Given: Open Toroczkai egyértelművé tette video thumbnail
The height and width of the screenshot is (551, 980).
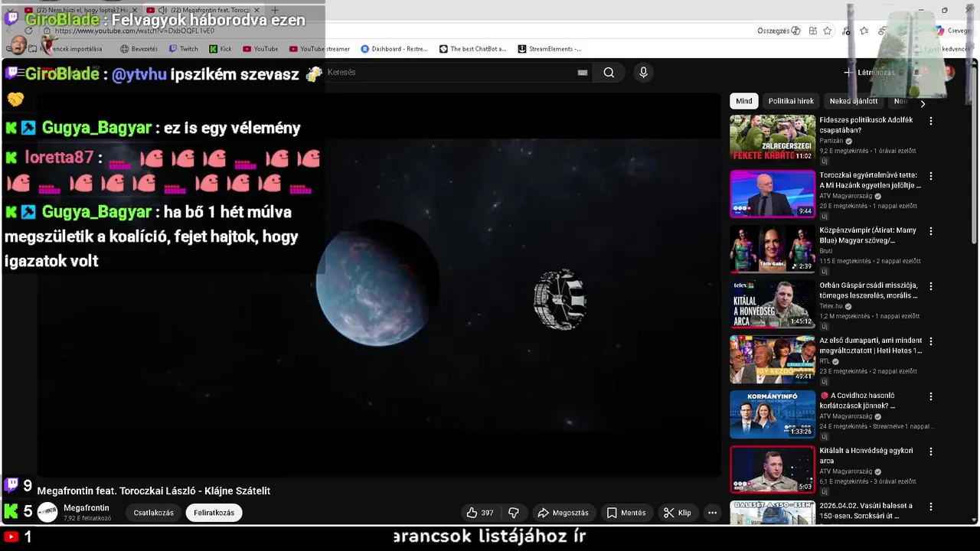Looking at the screenshot, I should pos(773,194).
